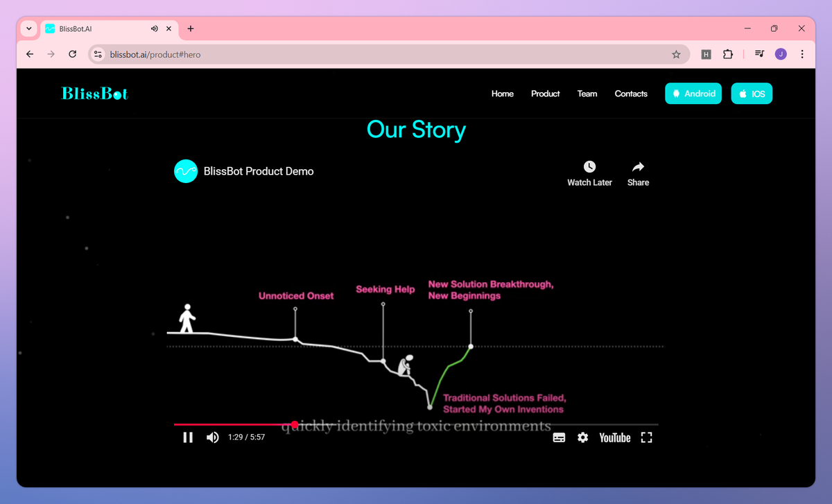This screenshot has height=504, width=832.
Task: Mute the video with the speaker icon
Action: pyautogui.click(x=213, y=437)
